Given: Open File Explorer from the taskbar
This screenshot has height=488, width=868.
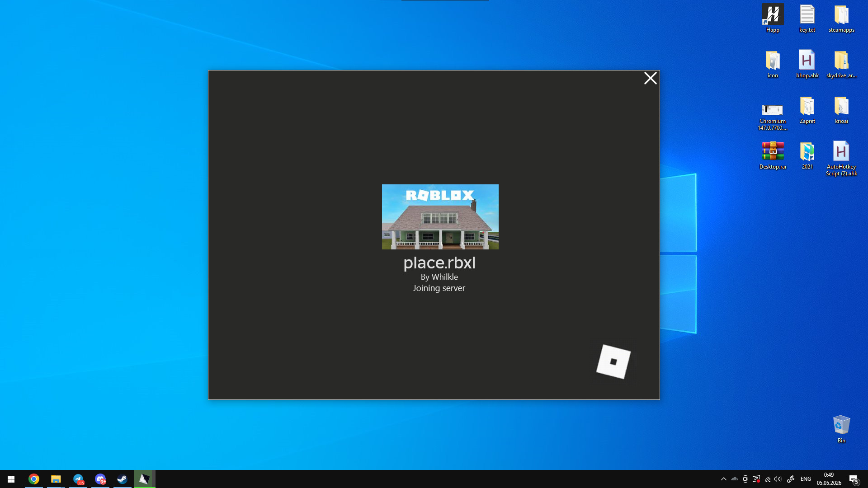Looking at the screenshot, I should 56,479.
